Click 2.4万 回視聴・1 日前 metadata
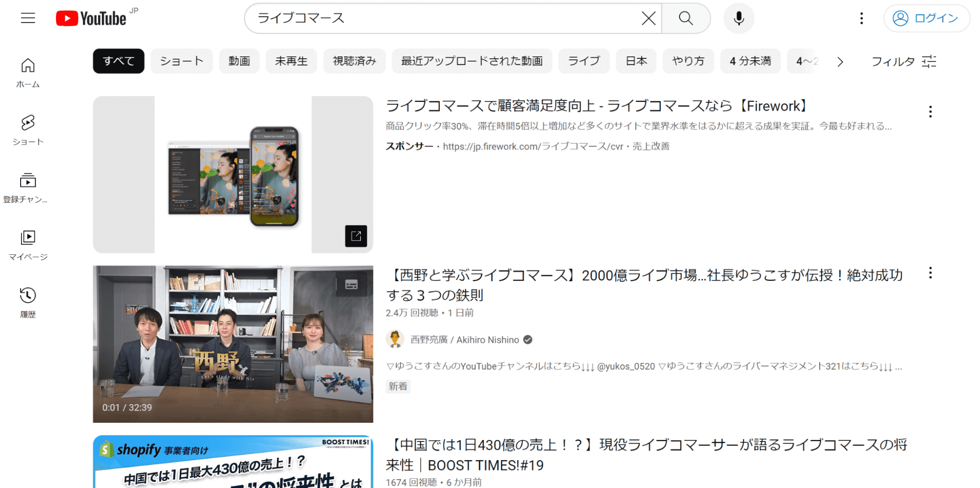The height and width of the screenshot is (488, 980). [429, 313]
